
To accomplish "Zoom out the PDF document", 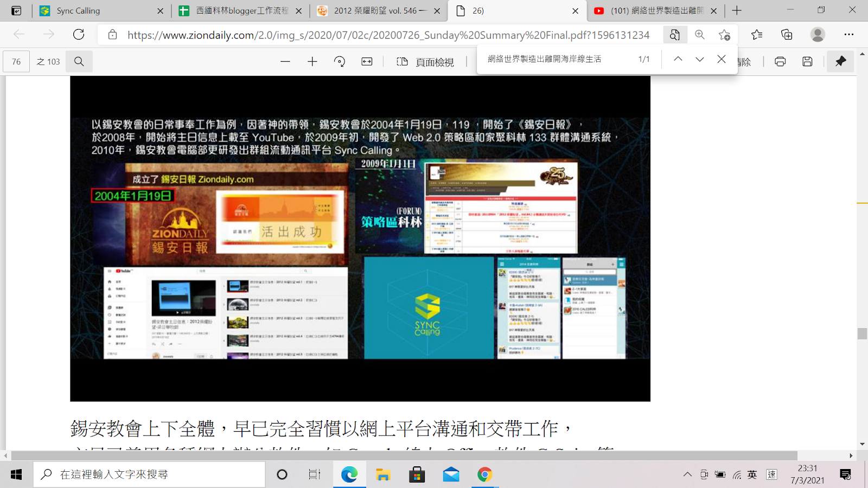I will coord(285,62).
